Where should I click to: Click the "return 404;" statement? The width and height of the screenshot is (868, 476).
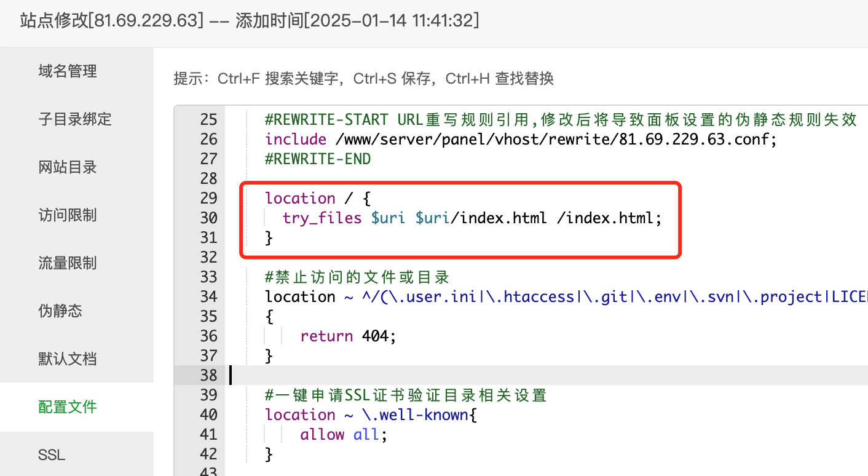[349, 336]
